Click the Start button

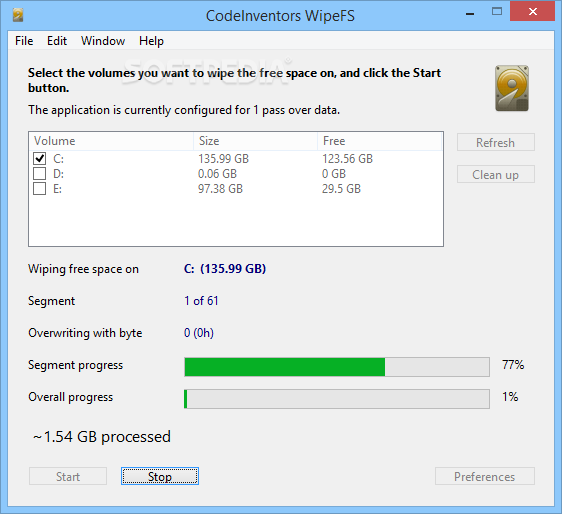click(x=68, y=476)
